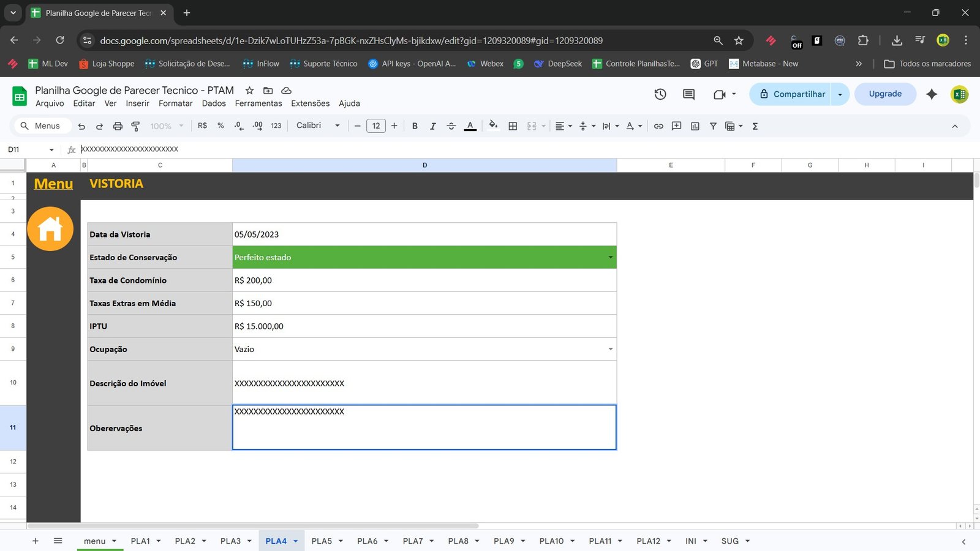Switch to the PLA7 sheet tab
Image resolution: width=980 pixels, height=551 pixels.
coord(413,541)
